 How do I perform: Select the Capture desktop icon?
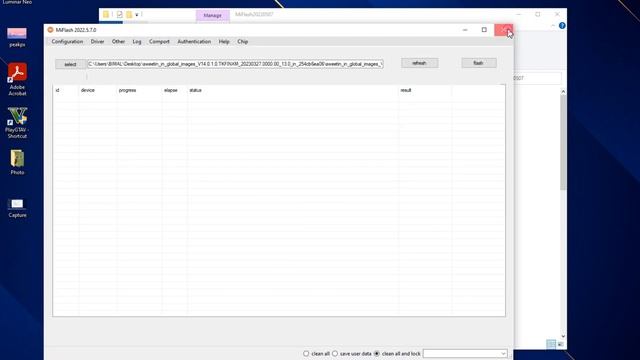coord(17,208)
